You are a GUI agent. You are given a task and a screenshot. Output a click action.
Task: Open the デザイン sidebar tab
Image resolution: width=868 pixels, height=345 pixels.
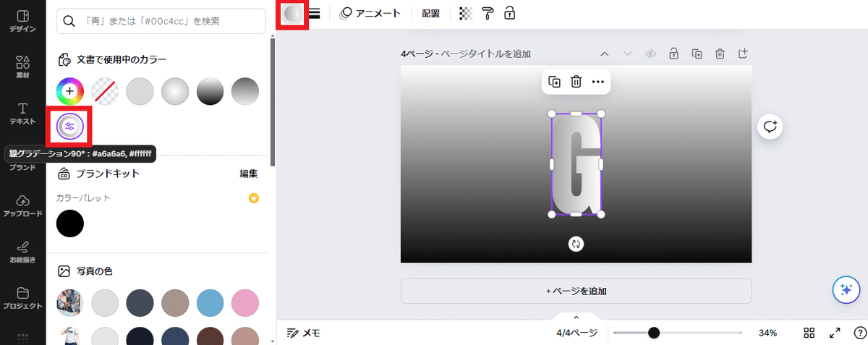tap(22, 22)
